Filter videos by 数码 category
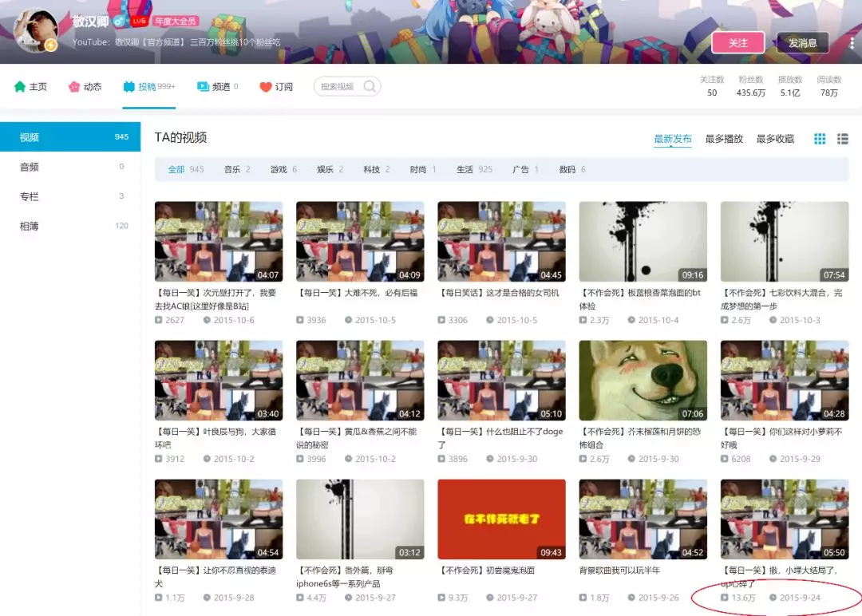The height and width of the screenshot is (616, 862). click(567, 169)
